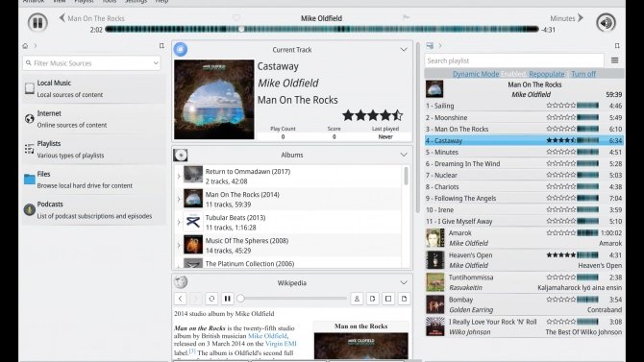Click the Current Track applet icon

[x=181, y=50]
